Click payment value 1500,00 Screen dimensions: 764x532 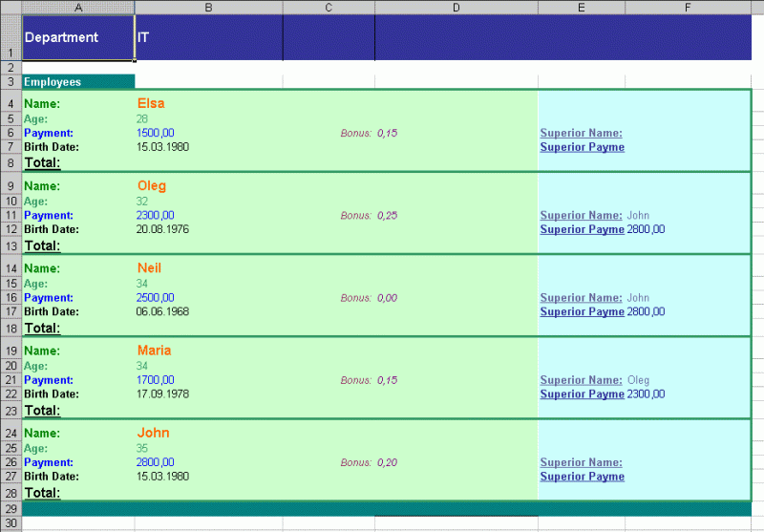pos(156,133)
